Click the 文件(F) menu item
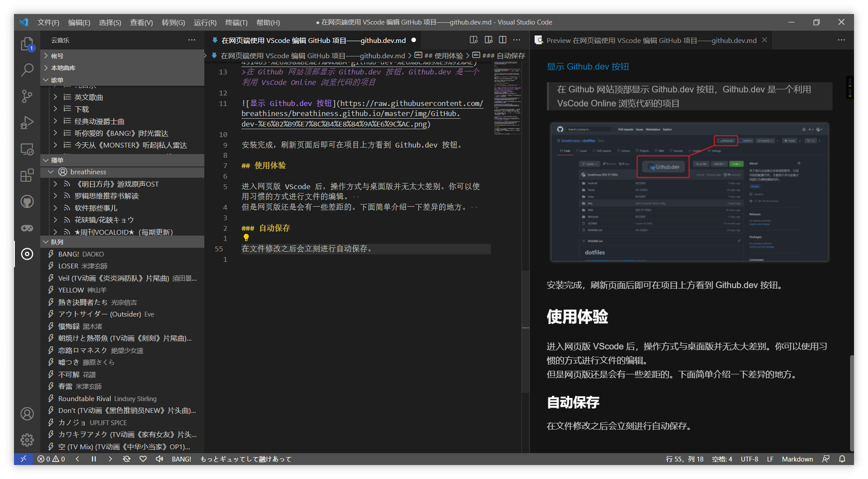The height and width of the screenshot is (479, 868). click(x=49, y=22)
